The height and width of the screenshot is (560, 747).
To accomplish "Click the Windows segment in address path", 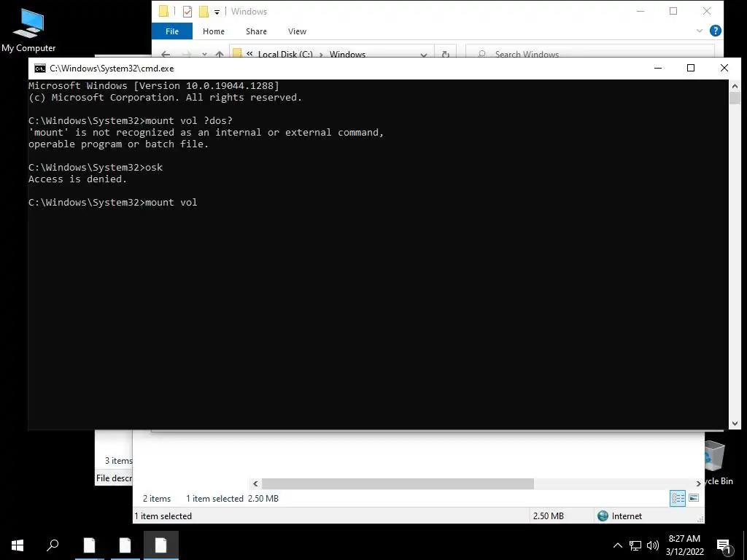I will (347, 54).
